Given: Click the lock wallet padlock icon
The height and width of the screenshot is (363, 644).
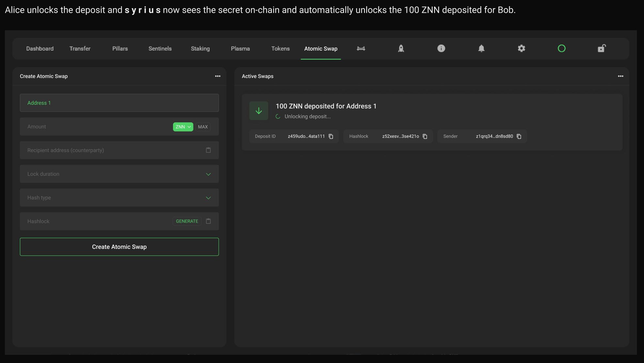Looking at the screenshot, I should click(601, 49).
